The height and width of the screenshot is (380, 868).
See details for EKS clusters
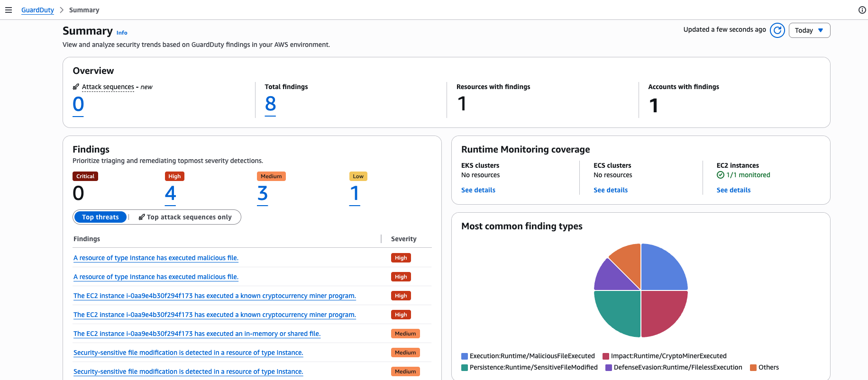478,190
